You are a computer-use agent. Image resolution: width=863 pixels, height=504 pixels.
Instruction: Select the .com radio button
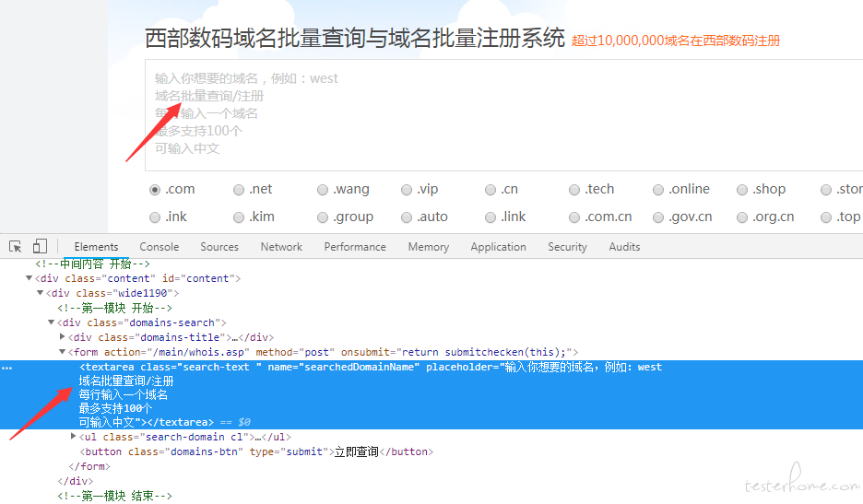point(155,190)
